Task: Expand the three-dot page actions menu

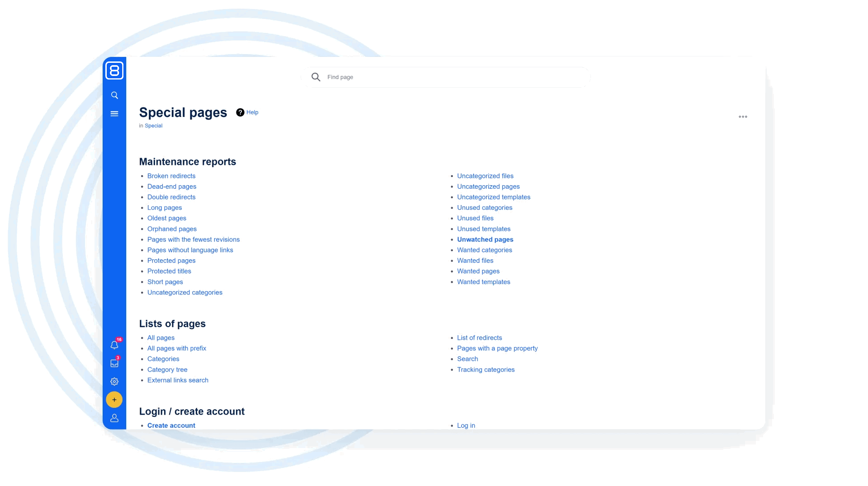Action: point(743,117)
